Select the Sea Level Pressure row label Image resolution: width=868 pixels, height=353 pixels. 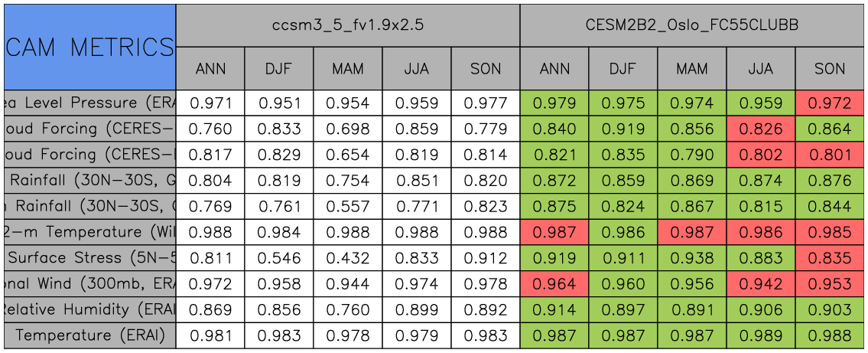tap(89, 103)
